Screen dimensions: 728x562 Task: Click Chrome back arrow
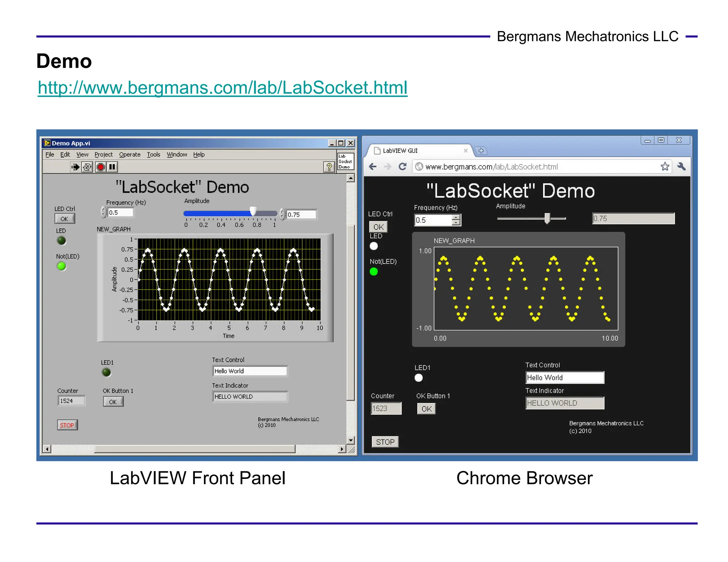[373, 167]
